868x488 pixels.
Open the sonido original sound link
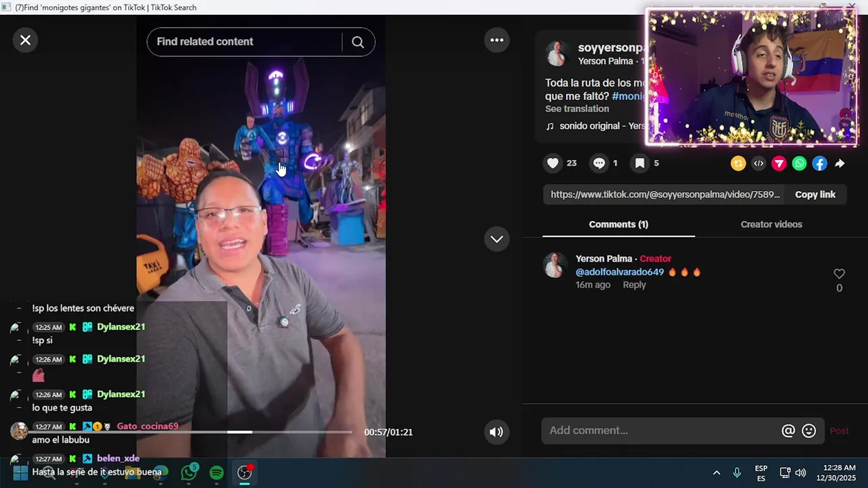click(x=595, y=126)
